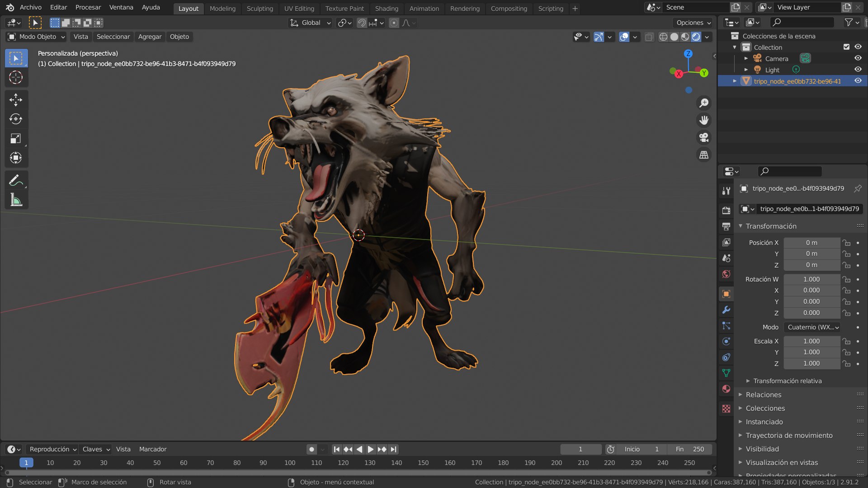Image resolution: width=868 pixels, height=488 pixels.
Task: Activate the Scale tool
Action: click(16, 138)
